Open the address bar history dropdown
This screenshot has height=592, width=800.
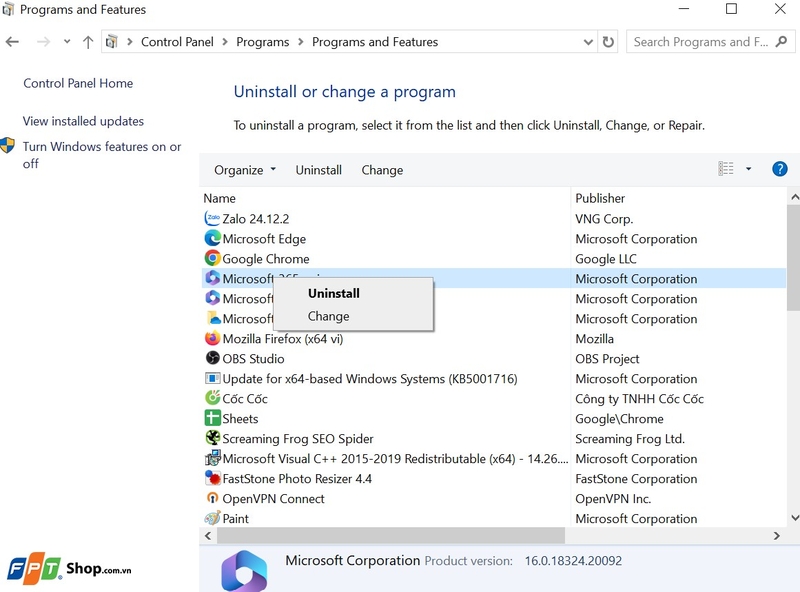click(x=589, y=42)
